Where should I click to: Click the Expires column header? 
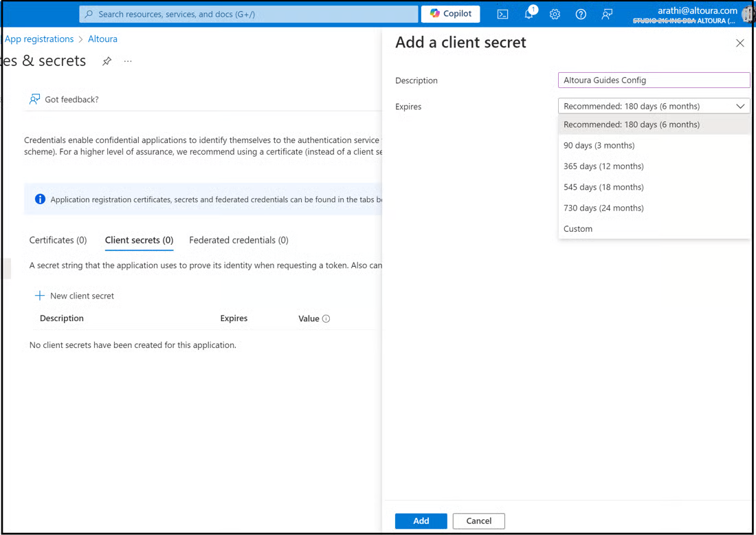tap(234, 318)
